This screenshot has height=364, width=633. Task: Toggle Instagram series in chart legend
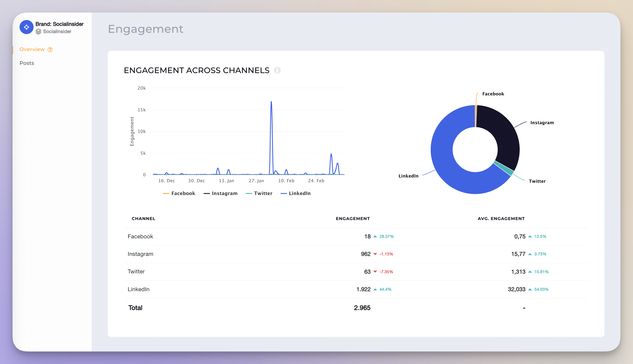point(224,193)
